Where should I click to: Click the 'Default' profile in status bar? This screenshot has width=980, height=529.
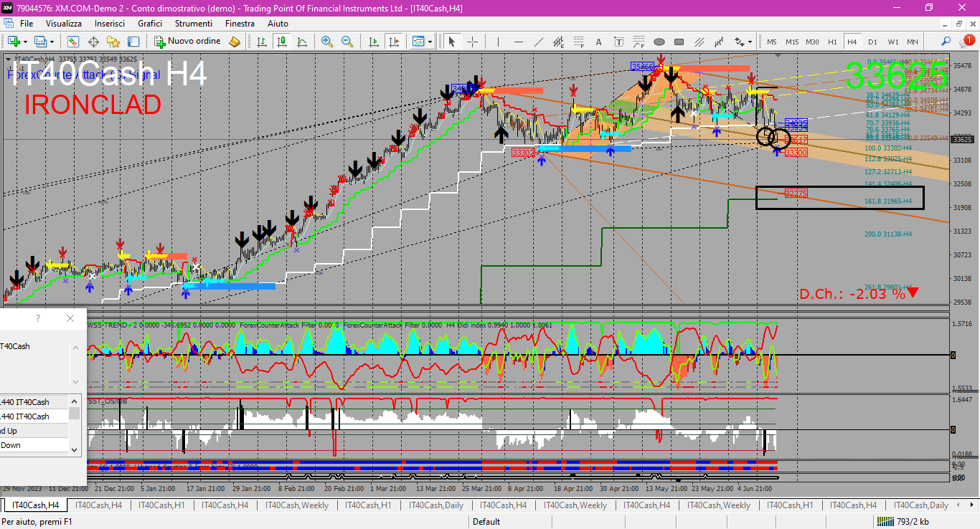pyautogui.click(x=486, y=522)
